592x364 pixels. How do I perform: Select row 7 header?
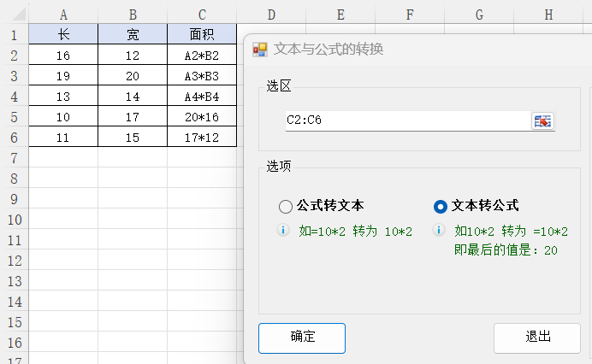tap(15, 158)
